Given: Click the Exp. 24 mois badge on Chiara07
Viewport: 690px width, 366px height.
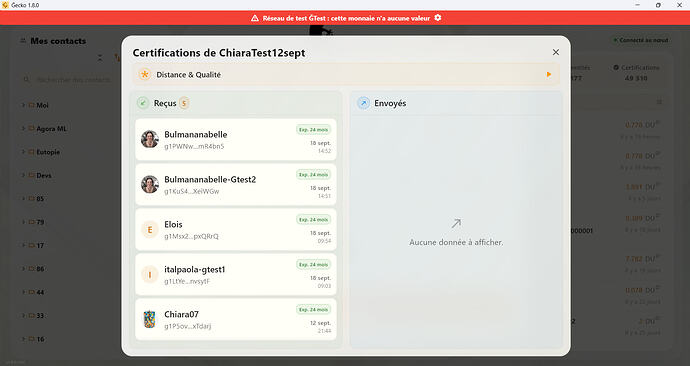Looking at the screenshot, I should click(x=313, y=310).
